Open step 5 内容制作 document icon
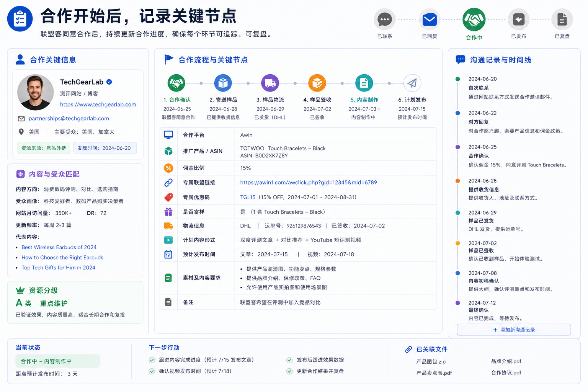The image size is (588, 392). [x=364, y=83]
